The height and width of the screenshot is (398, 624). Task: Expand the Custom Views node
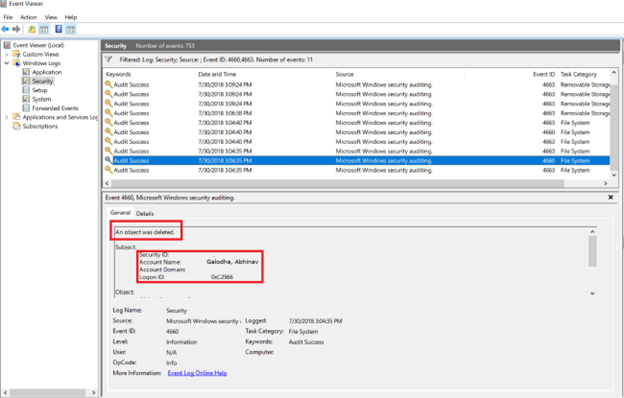pos(6,54)
